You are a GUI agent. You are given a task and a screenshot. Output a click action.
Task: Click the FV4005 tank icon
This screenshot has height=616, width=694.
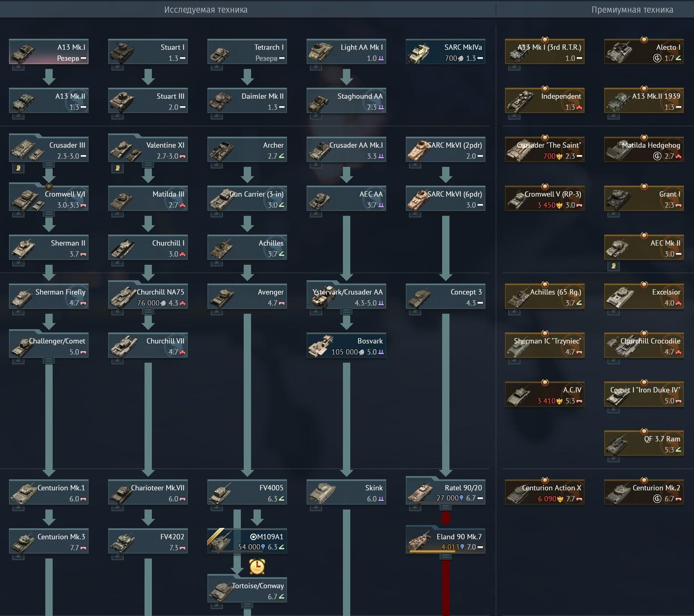[220, 494]
